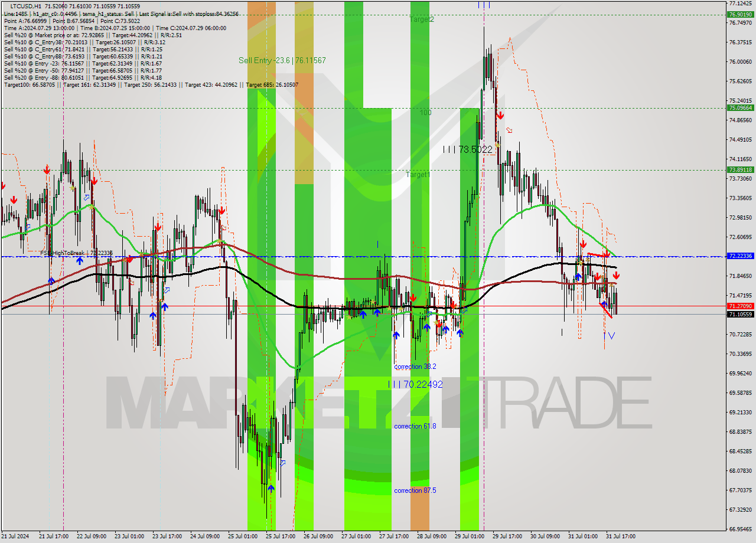Image resolution: width=756 pixels, height=543 pixels.
Task: Select the '| | | 73.5022' point label
Action: pyautogui.click(x=468, y=150)
